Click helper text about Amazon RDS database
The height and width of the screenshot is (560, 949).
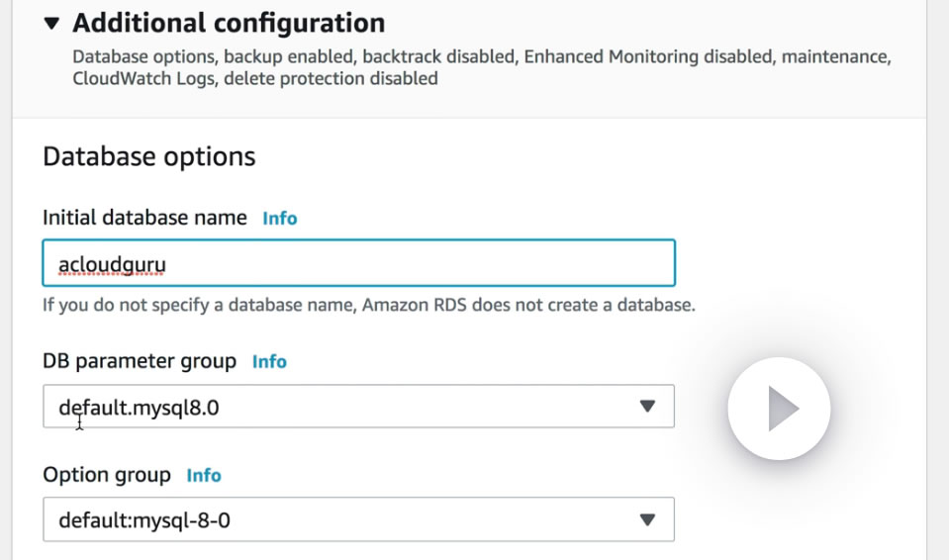coord(368,305)
